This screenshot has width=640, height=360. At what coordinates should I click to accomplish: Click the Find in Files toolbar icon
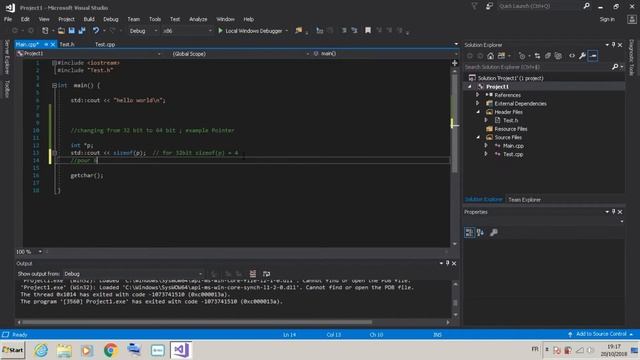[x=299, y=31]
